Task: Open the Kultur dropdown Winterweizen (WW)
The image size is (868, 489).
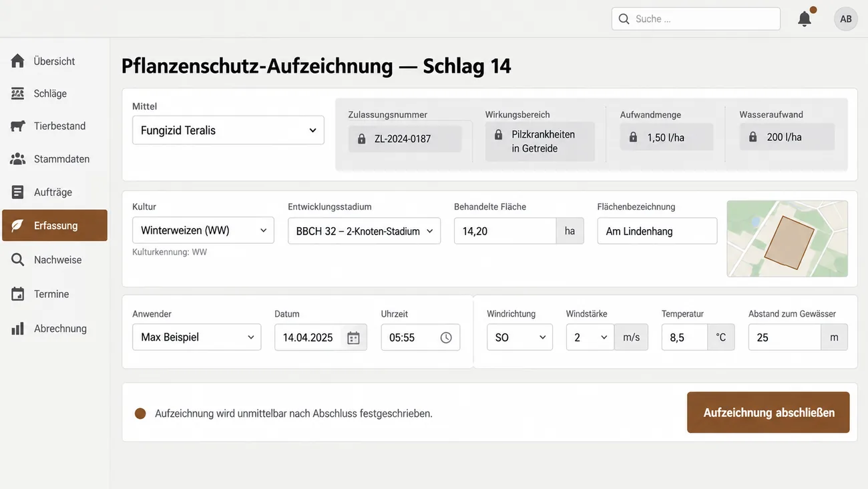Action: tap(203, 230)
